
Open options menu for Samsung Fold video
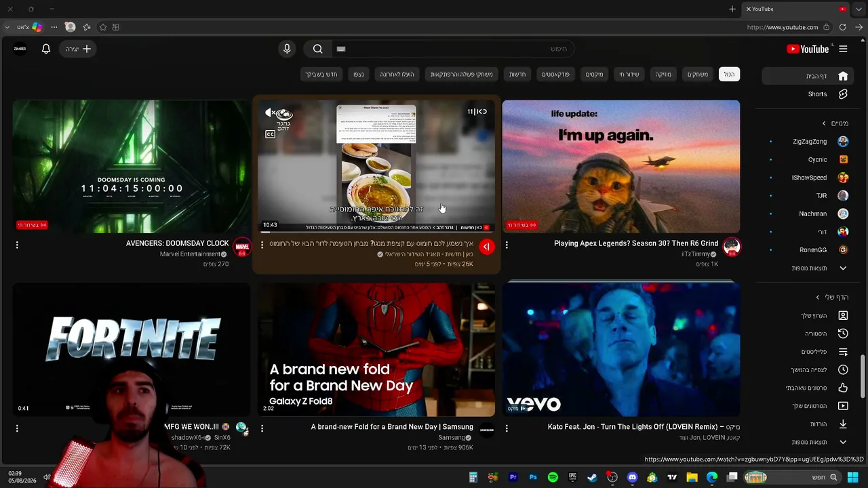point(262,428)
